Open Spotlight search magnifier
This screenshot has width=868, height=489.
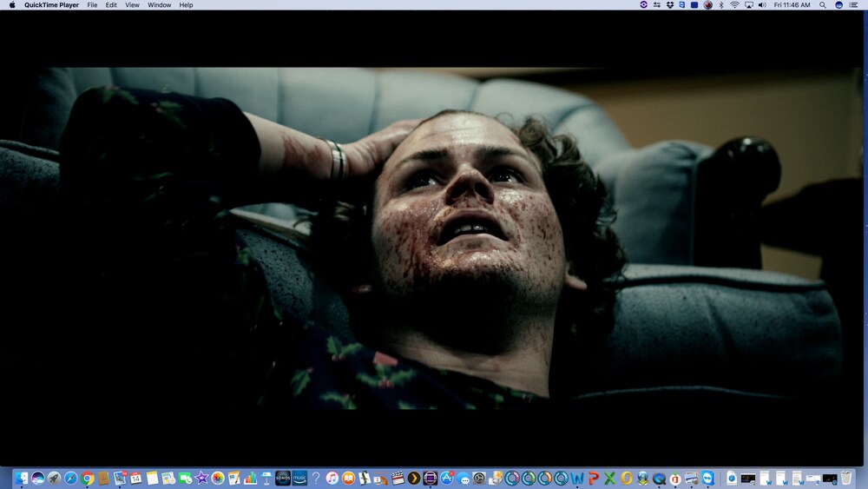click(x=823, y=5)
